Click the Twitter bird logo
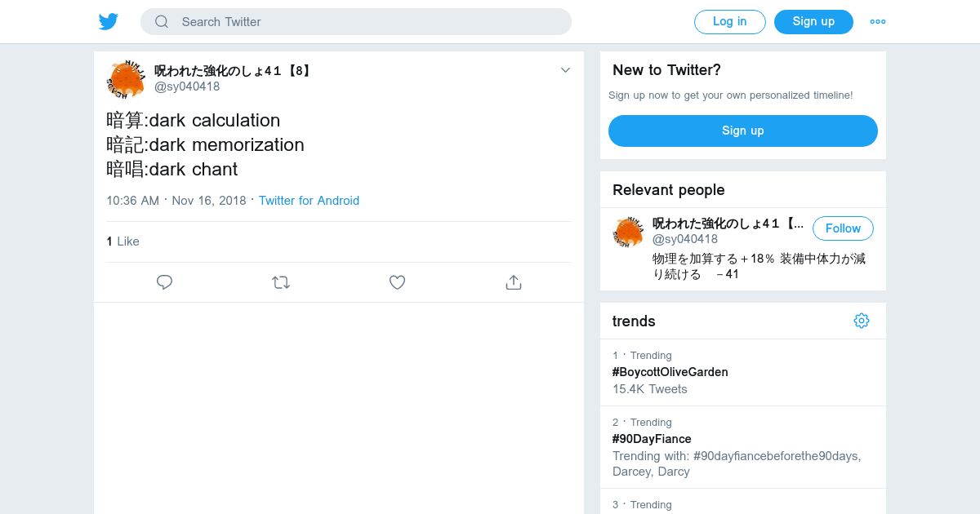The image size is (980, 514). point(109,22)
